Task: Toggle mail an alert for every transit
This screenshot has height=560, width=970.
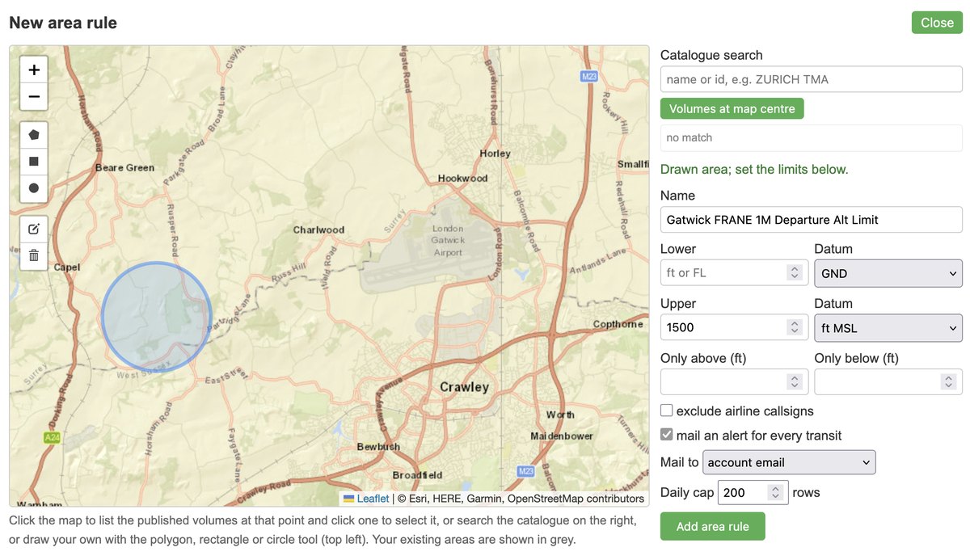Action: [667, 435]
